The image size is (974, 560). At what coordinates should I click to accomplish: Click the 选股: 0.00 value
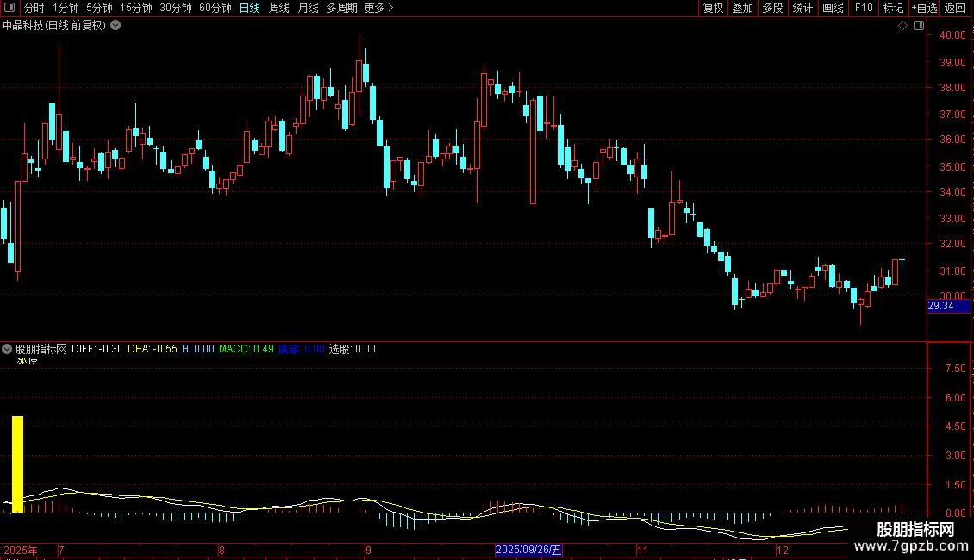pyautogui.click(x=353, y=349)
